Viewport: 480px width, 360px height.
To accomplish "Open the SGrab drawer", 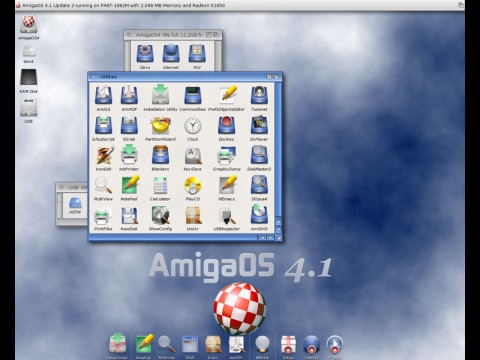I will pos(129,125).
